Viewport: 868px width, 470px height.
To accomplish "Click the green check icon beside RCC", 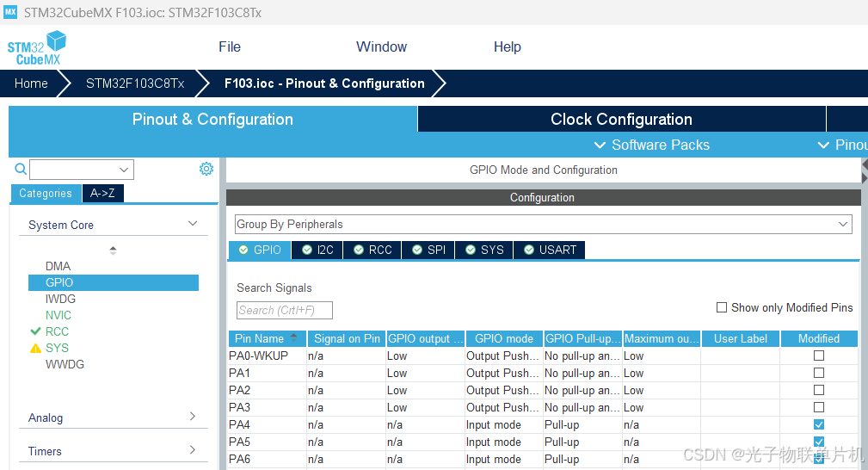I will coord(35,331).
